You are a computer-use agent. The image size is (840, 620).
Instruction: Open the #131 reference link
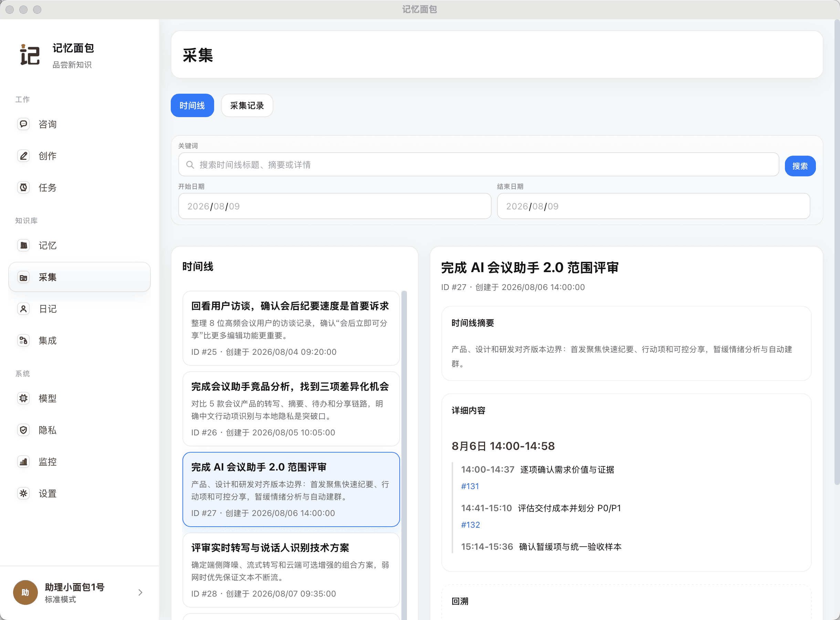pyautogui.click(x=470, y=486)
